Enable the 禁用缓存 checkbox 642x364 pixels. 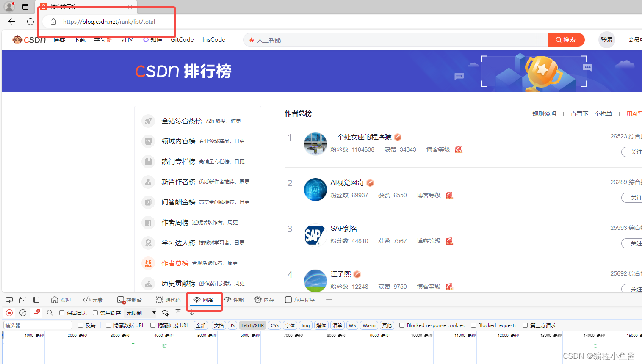(95, 313)
